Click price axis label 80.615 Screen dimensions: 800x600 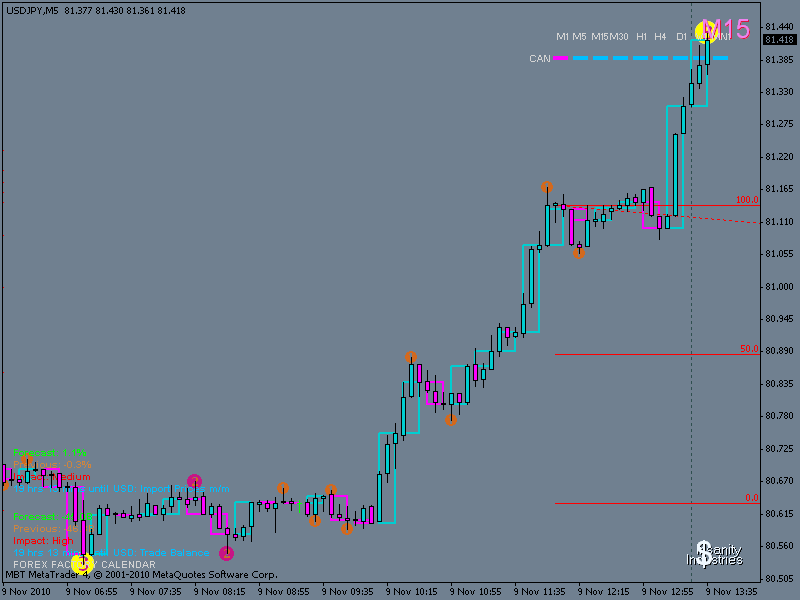pos(779,514)
